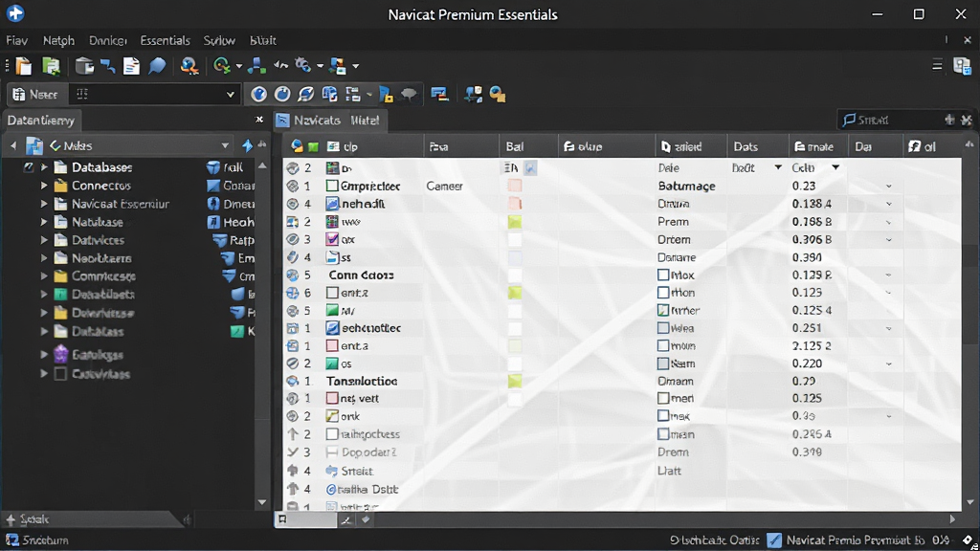Click the gray cloud icon in second toolbar
980x551 pixels.
tap(409, 95)
